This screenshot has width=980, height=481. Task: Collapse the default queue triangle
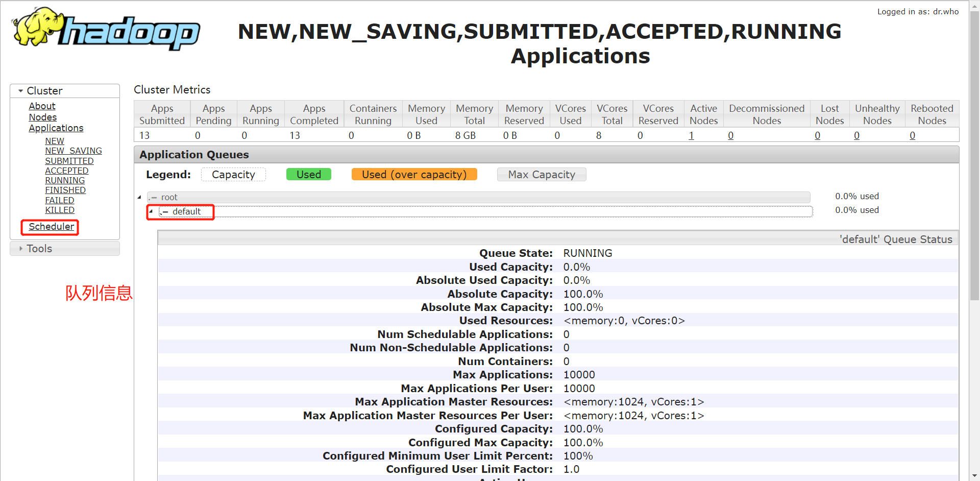[x=151, y=211]
